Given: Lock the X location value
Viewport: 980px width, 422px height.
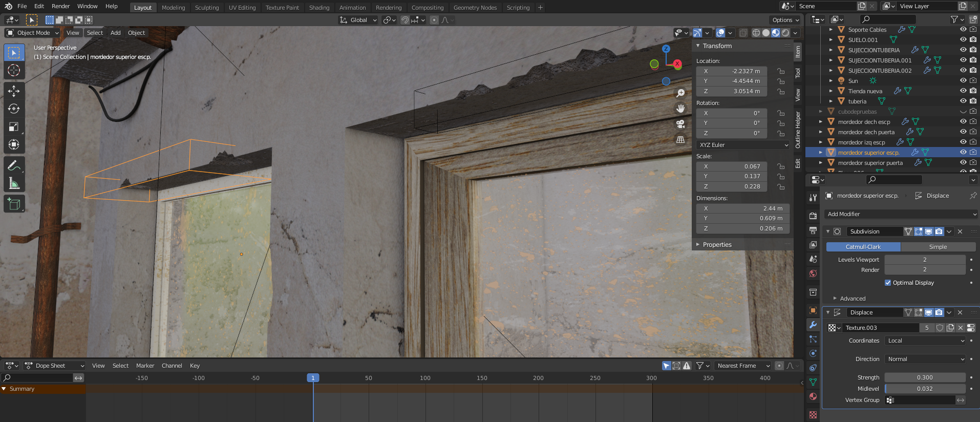Looking at the screenshot, I should 781,71.
